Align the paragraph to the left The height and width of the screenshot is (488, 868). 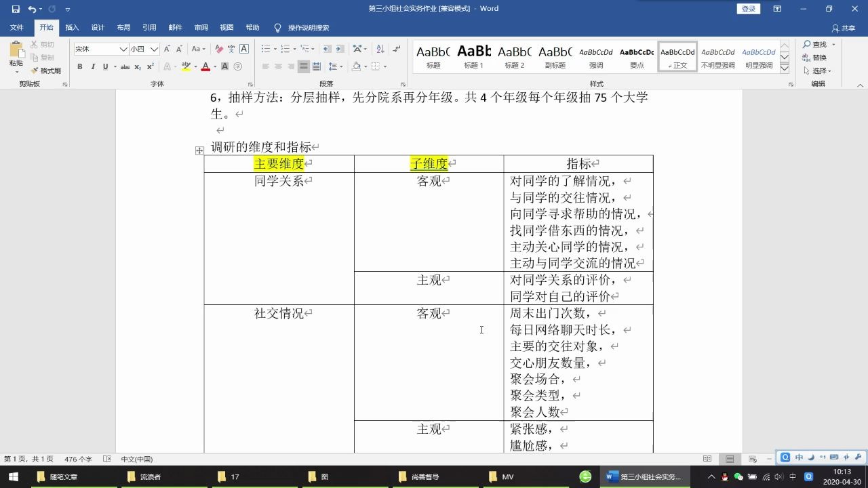(x=265, y=66)
